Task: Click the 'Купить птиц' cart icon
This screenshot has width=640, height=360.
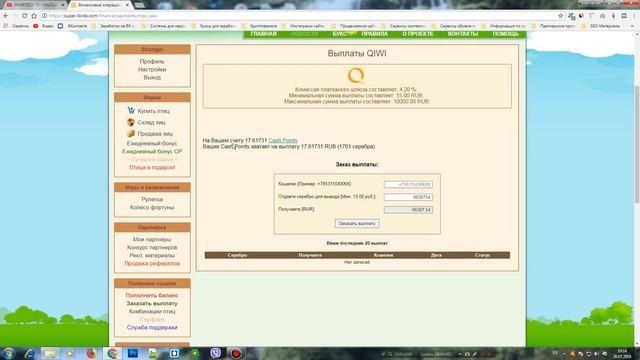Action: point(131,111)
